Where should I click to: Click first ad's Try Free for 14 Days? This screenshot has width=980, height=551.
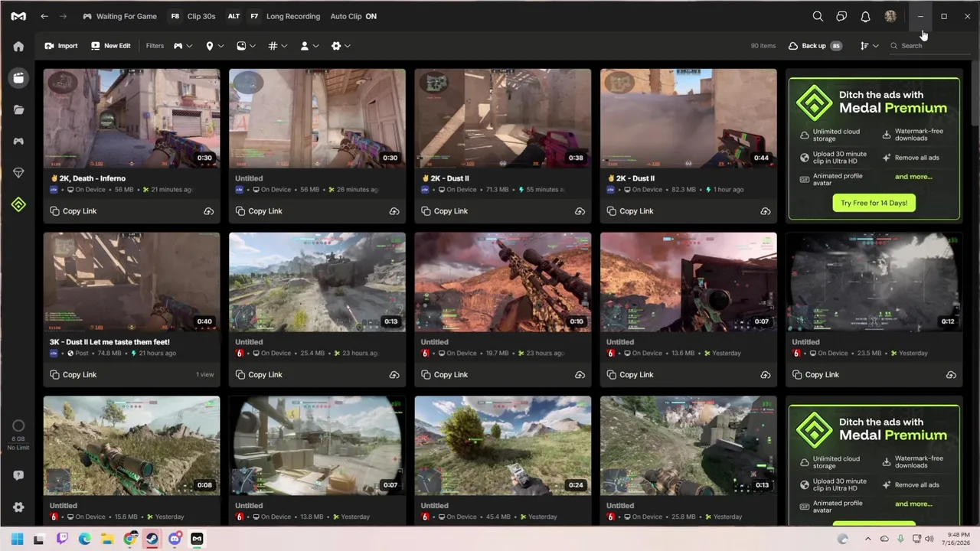874,203
